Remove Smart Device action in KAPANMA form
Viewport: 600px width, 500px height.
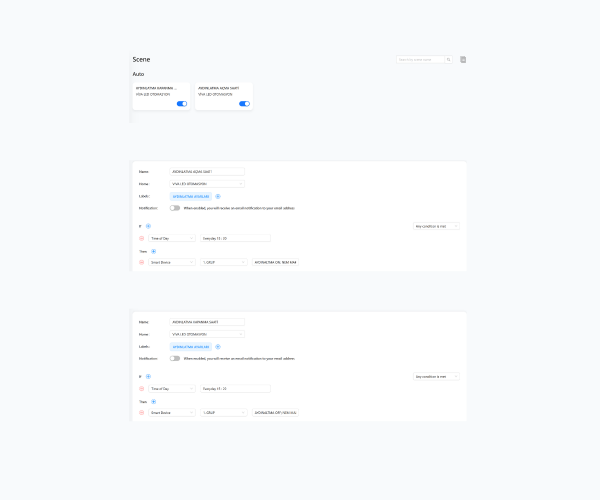pyautogui.click(x=142, y=413)
